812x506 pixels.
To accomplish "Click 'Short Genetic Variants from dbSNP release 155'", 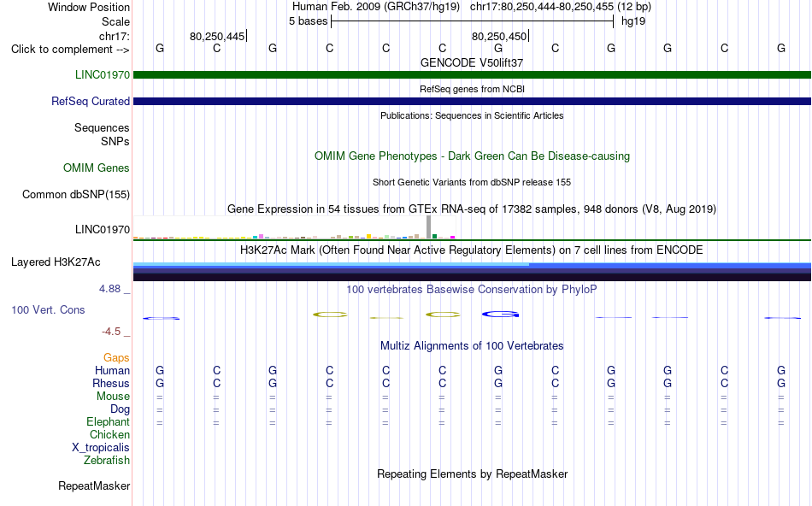I will click(x=472, y=182).
